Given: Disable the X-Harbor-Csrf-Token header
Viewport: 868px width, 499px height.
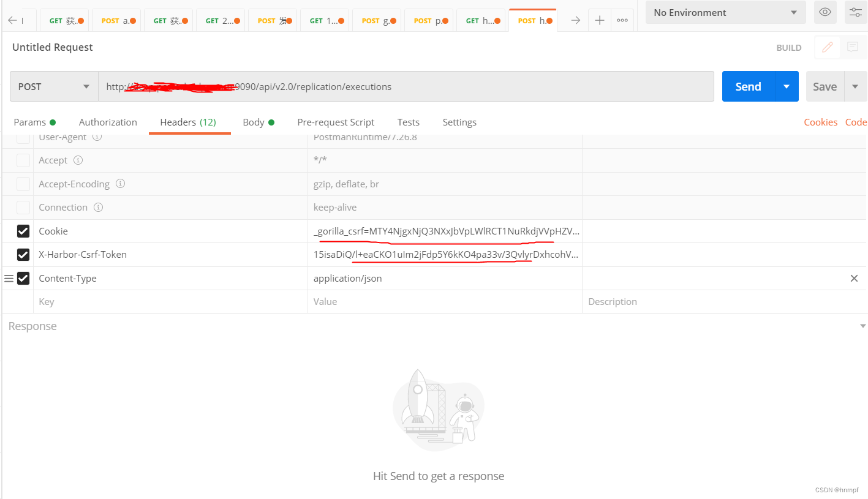Looking at the screenshot, I should 23,255.
